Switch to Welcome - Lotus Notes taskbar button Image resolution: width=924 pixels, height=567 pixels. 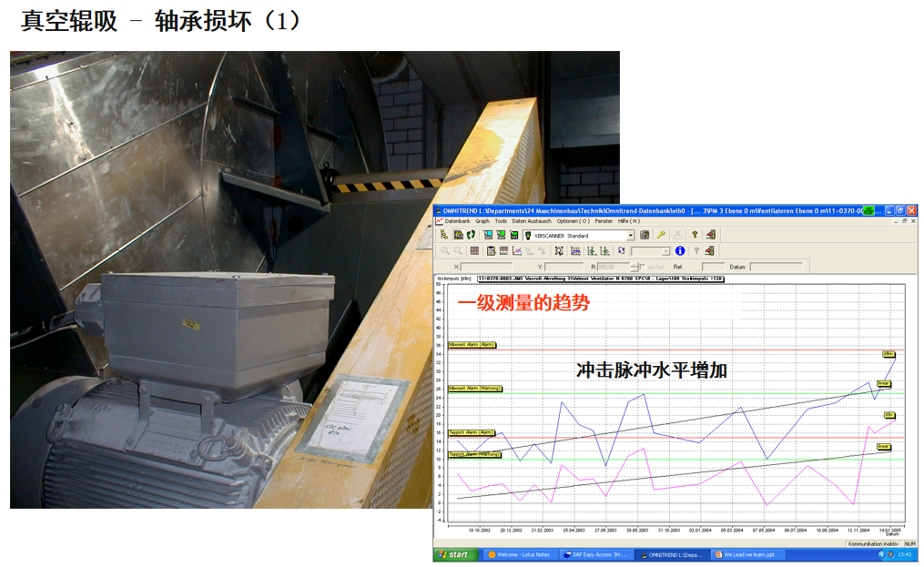tap(519, 554)
